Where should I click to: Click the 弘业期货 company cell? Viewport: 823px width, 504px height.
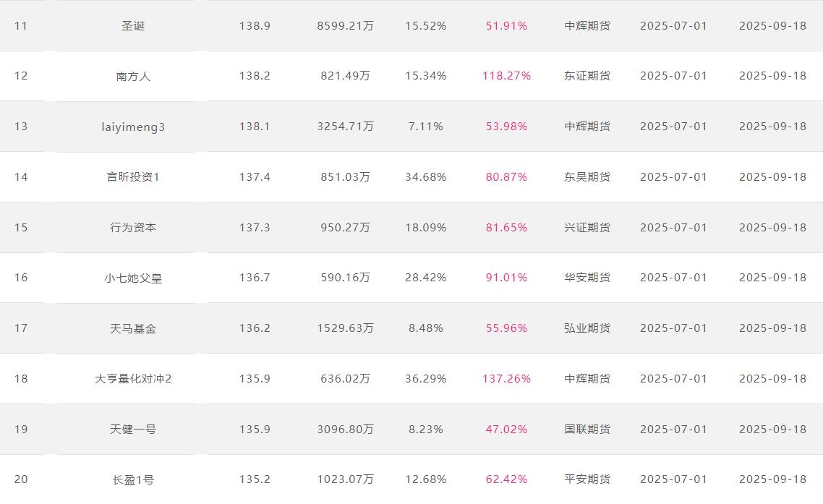point(587,328)
